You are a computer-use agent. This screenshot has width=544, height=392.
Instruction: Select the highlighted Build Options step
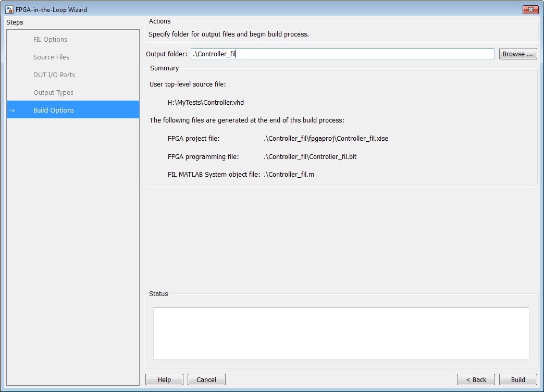(x=54, y=111)
